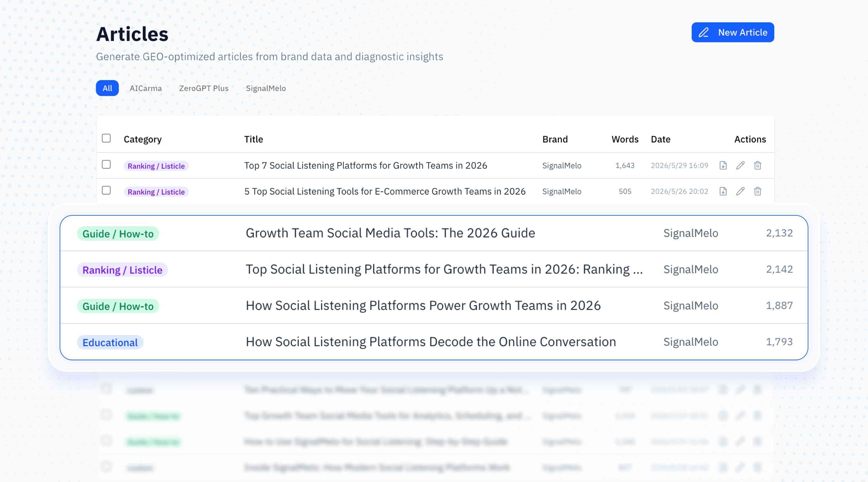
Task: Click the Guide / How-to tag on Growth Team Social Media Tools row
Action: 118,233
